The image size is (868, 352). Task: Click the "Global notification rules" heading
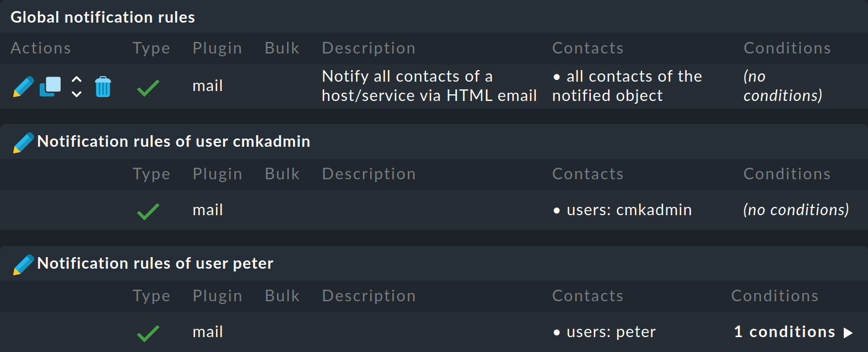click(103, 17)
